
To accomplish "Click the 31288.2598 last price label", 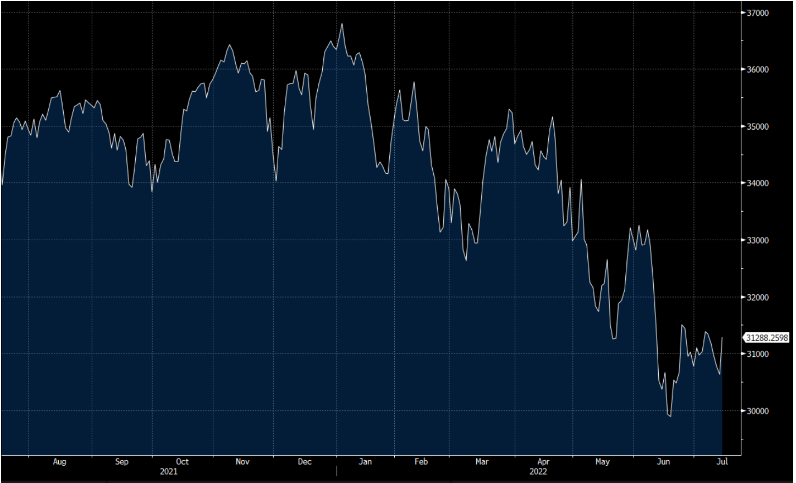I will pyautogui.click(x=768, y=338).
